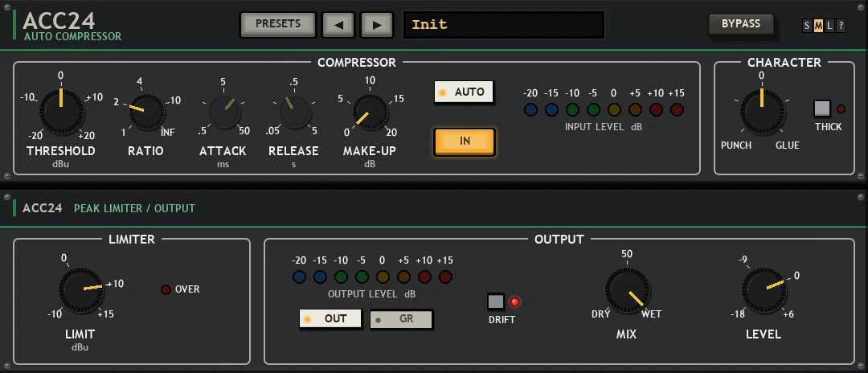Screen dimensions: 868x373
Task: Select medium GUI size M
Action: (x=818, y=26)
